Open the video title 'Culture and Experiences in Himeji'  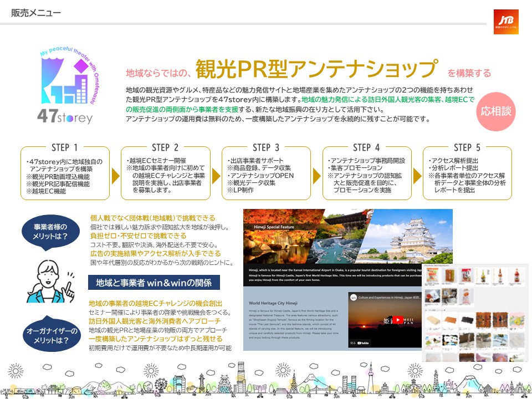(x=390, y=298)
